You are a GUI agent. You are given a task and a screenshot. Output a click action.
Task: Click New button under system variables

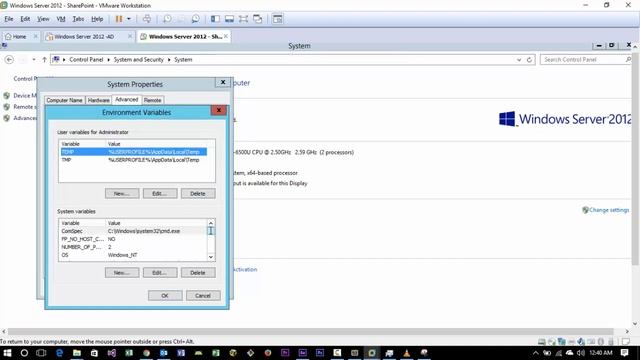pos(122,273)
